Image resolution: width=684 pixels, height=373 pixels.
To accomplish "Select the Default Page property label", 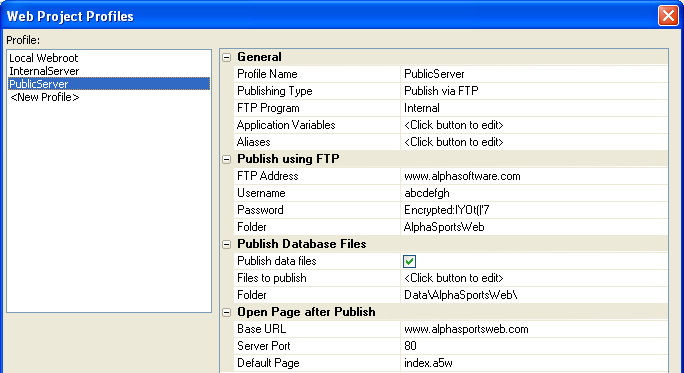I will (268, 363).
